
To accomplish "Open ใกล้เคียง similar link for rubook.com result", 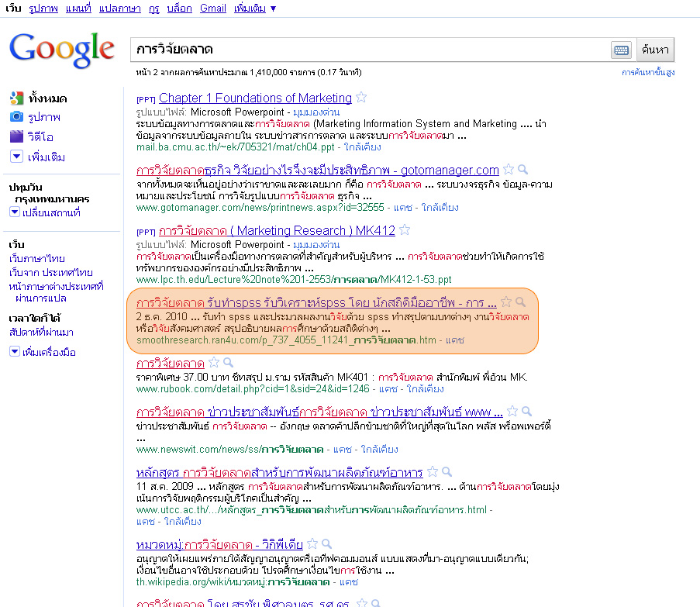I will pos(425,388).
